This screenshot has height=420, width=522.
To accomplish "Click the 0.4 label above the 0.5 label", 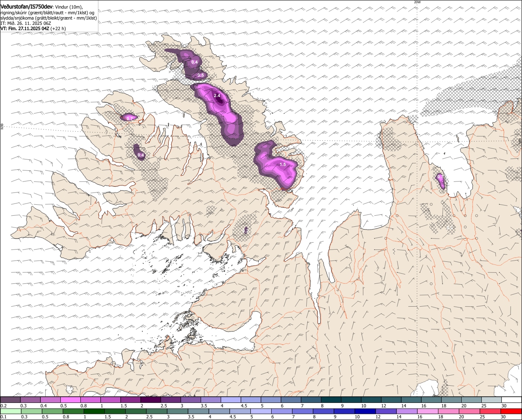I will [x=195, y=62].
